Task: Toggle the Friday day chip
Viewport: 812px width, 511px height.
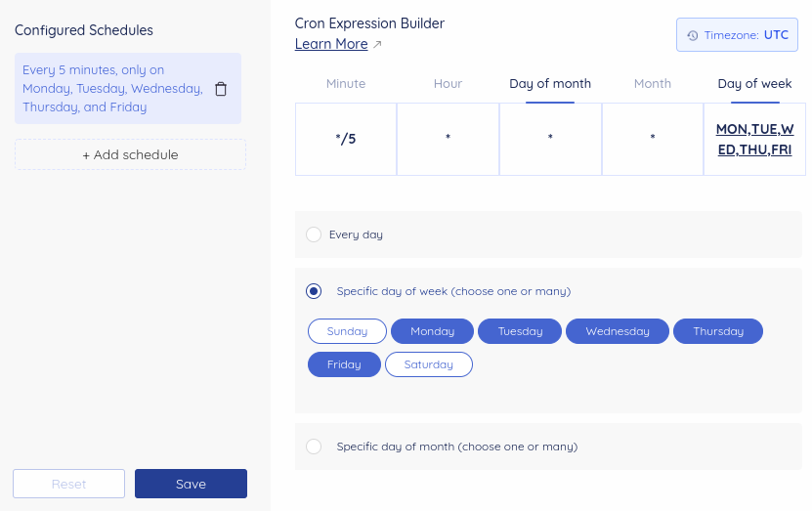Action: (344, 364)
